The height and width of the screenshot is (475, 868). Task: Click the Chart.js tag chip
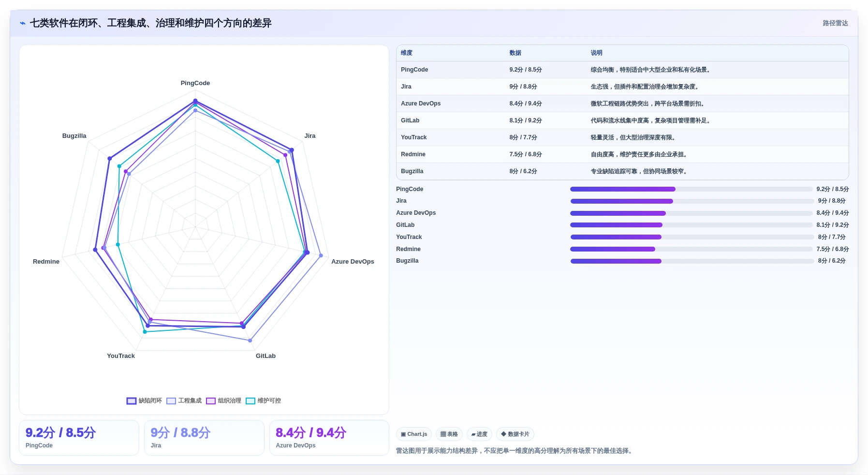[414, 434]
